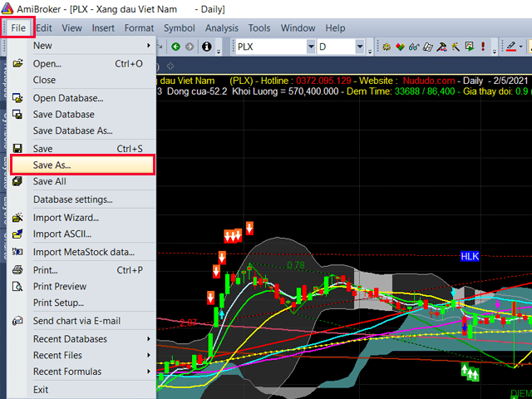532x399 pixels.
Task: Click the Import ASCII folder icon
Action: (17, 234)
